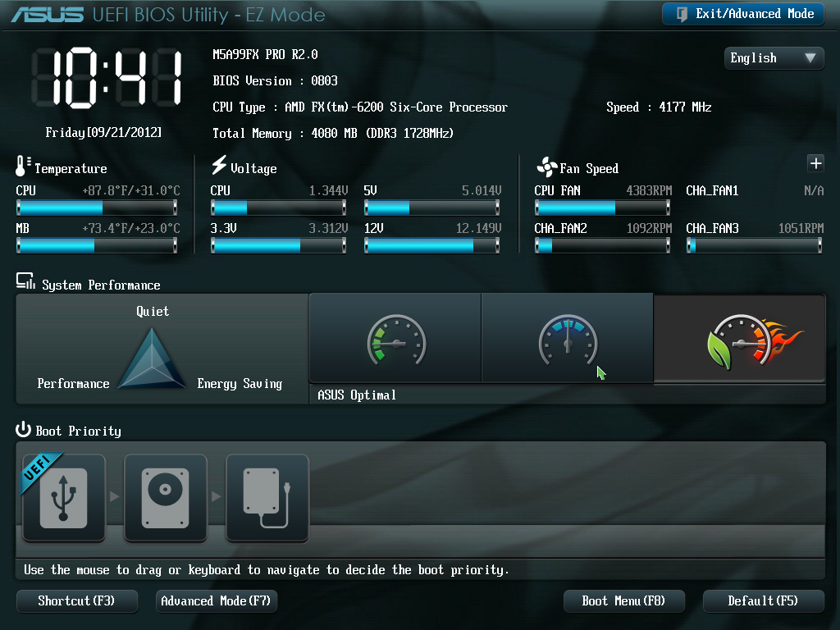Click the fan icon beside Fan Speed
This screenshot has width=840, height=630.
(x=546, y=167)
